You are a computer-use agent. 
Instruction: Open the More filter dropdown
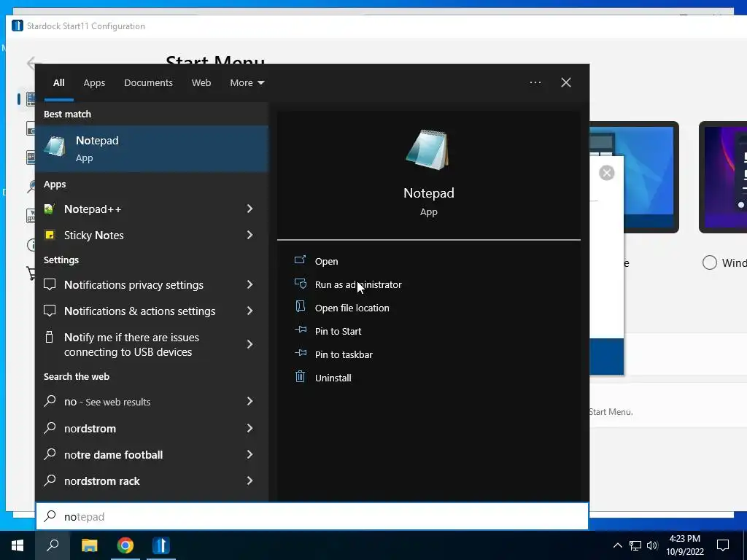click(x=247, y=83)
